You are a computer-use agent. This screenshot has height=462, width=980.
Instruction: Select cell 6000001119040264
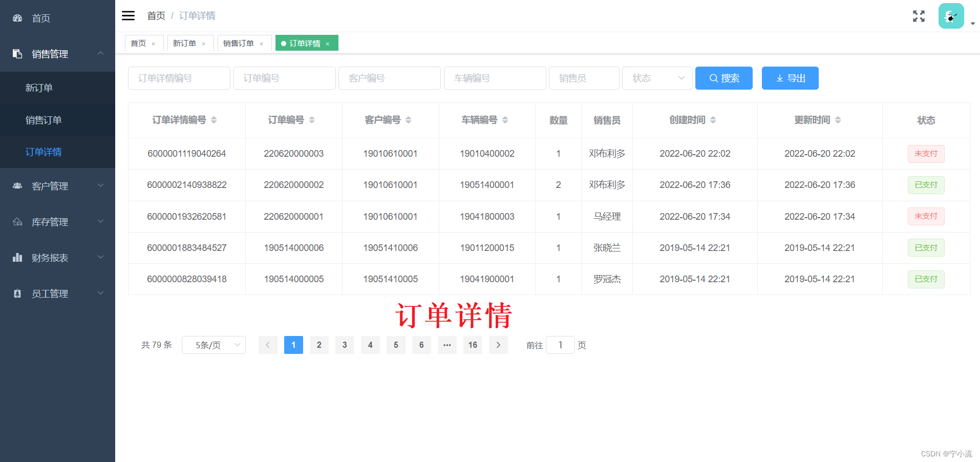point(187,154)
